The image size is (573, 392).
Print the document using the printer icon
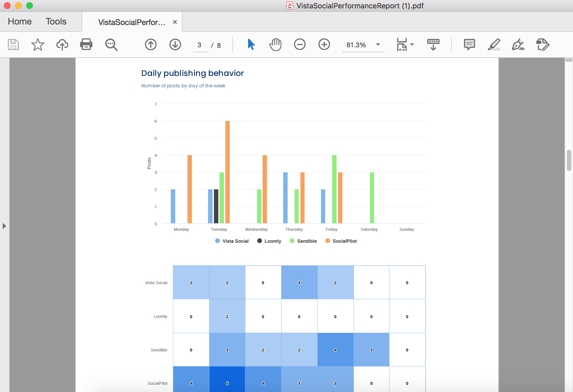(x=86, y=44)
